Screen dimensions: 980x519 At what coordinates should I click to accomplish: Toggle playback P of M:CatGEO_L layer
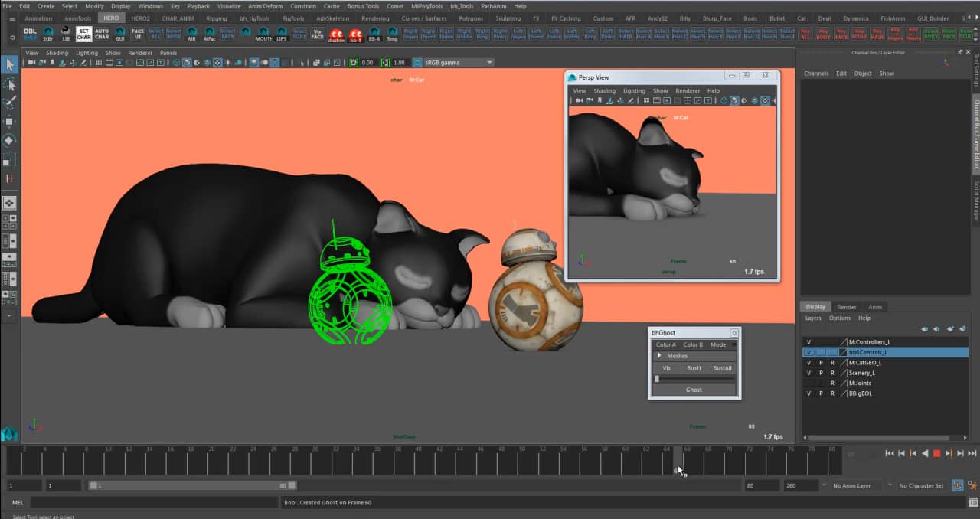(x=821, y=363)
